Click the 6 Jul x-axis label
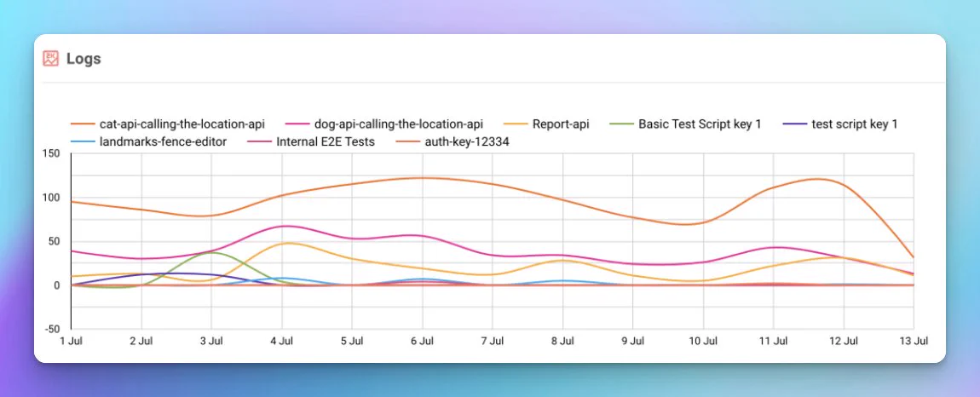The width and height of the screenshot is (980, 397). click(423, 342)
